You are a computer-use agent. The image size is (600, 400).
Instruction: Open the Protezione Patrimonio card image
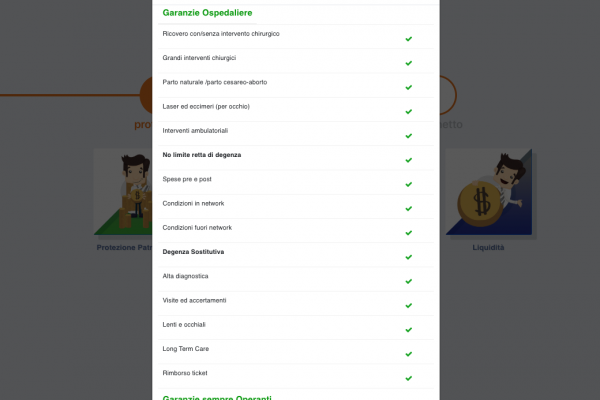coord(123,192)
